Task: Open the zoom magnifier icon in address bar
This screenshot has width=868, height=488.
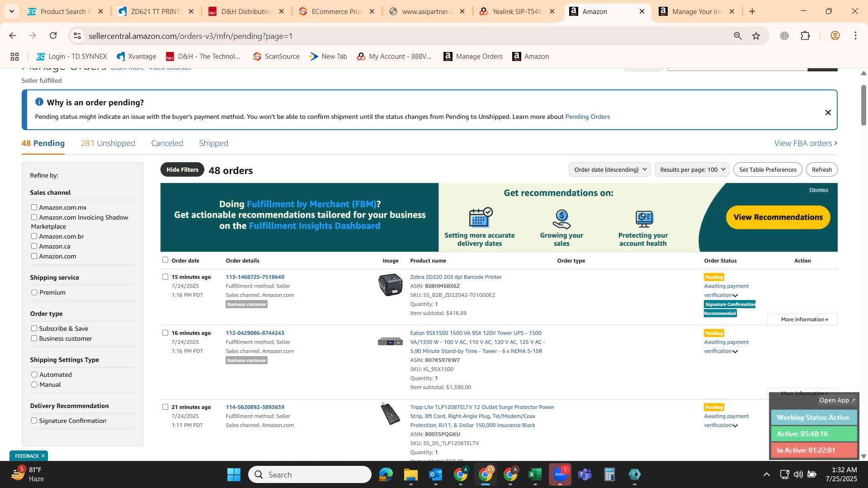Action: pos(737,36)
